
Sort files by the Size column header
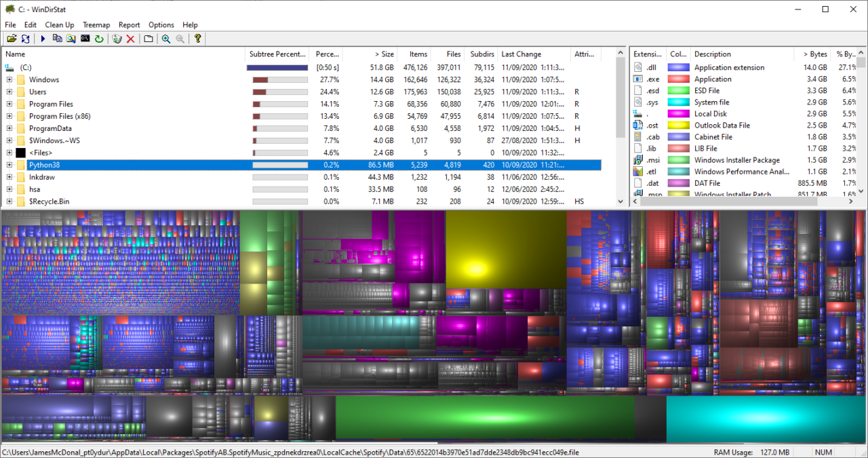[380, 54]
